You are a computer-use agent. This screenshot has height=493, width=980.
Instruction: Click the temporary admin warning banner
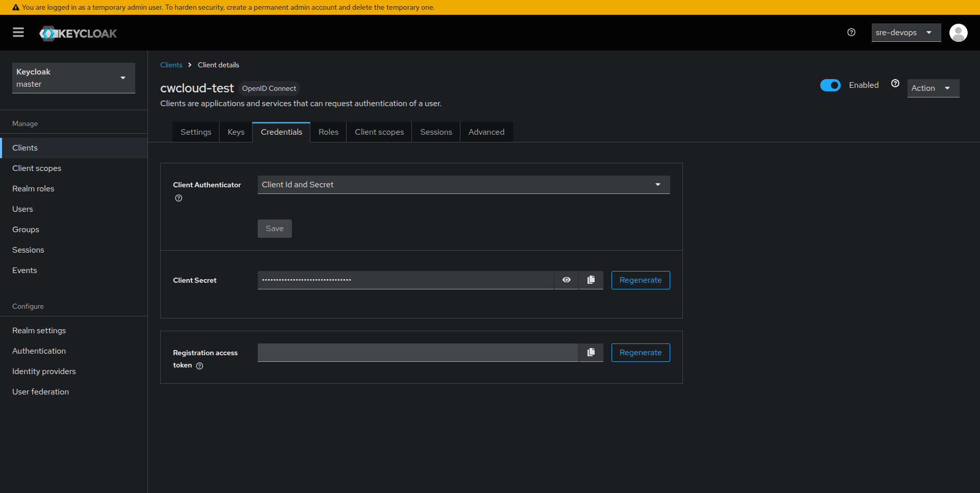(490, 7)
